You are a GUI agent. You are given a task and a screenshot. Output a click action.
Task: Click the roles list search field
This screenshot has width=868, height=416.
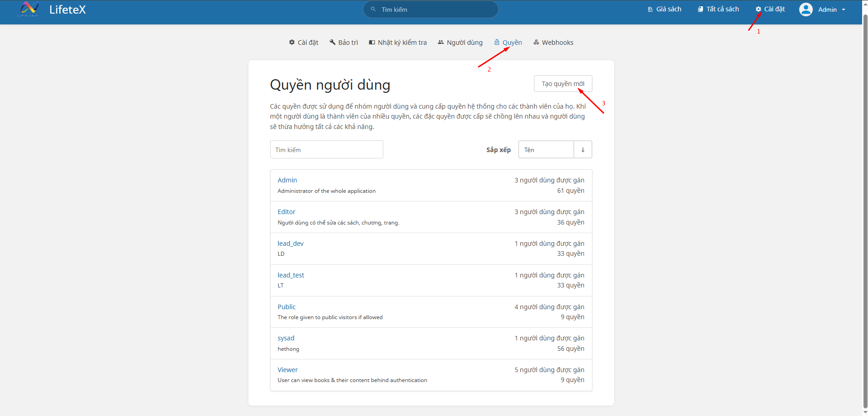click(x=326, y=150)
